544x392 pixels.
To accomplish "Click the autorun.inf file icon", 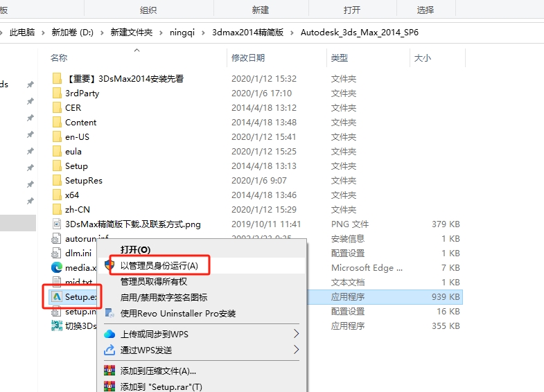I will [56, 239].
